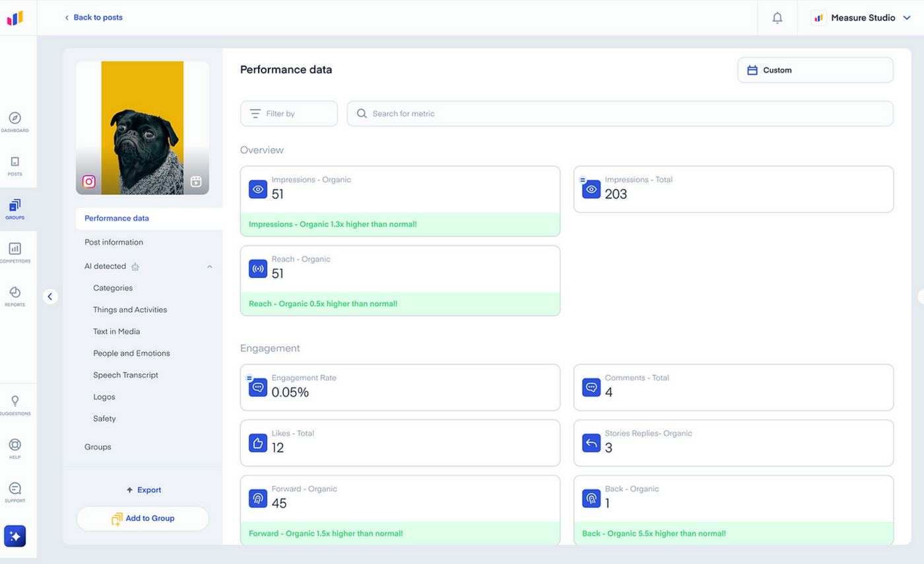Select the Performance data tab
Viewport: 924px width, 564px height.
(149, 219)
